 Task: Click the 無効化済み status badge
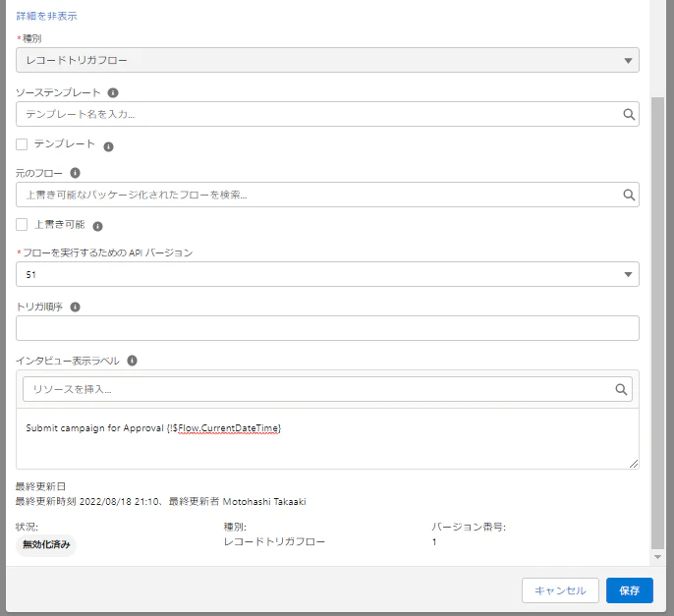(x=46, y=544)
